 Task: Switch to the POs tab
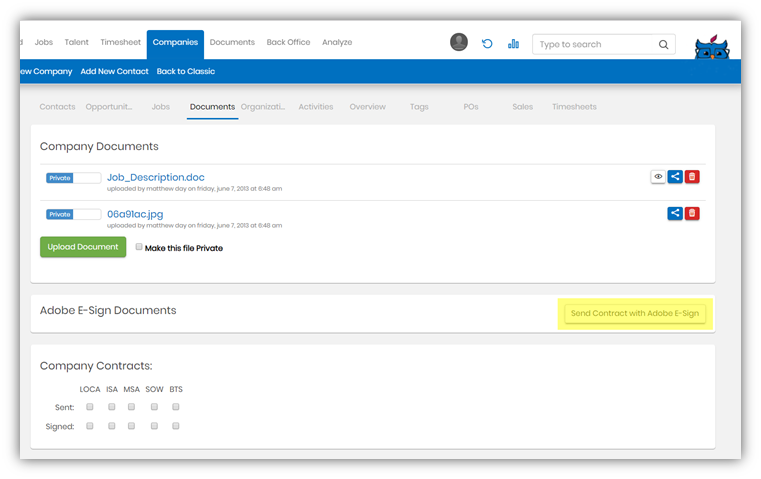click(x=471, y=107)
